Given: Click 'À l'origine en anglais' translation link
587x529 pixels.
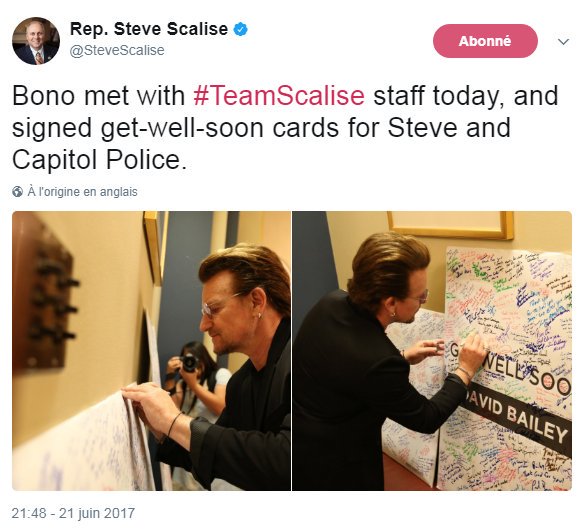Looking at the screenshot, I should point(82,192).
